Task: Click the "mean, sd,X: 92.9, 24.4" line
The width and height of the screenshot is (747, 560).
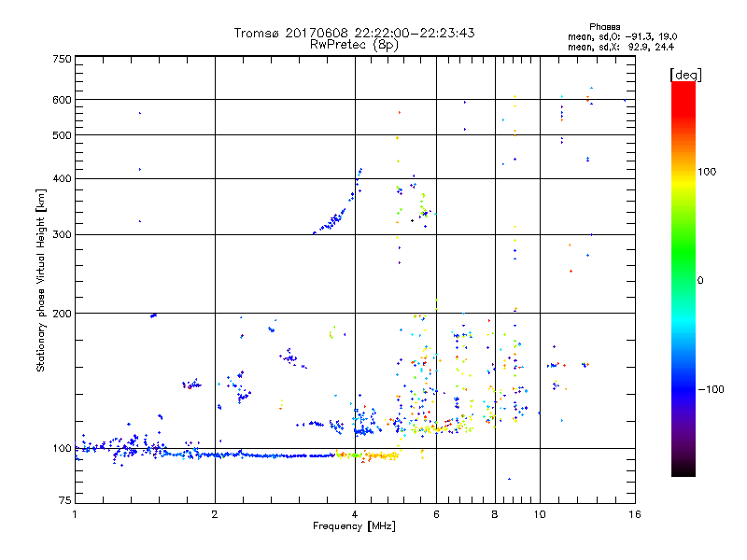Action: [x=621, y=47]
